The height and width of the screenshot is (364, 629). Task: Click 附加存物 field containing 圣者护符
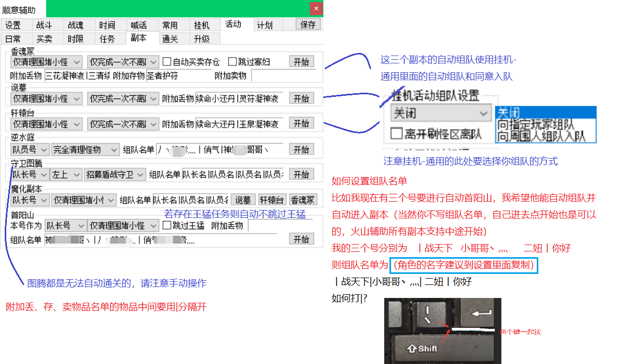(177, 75)
